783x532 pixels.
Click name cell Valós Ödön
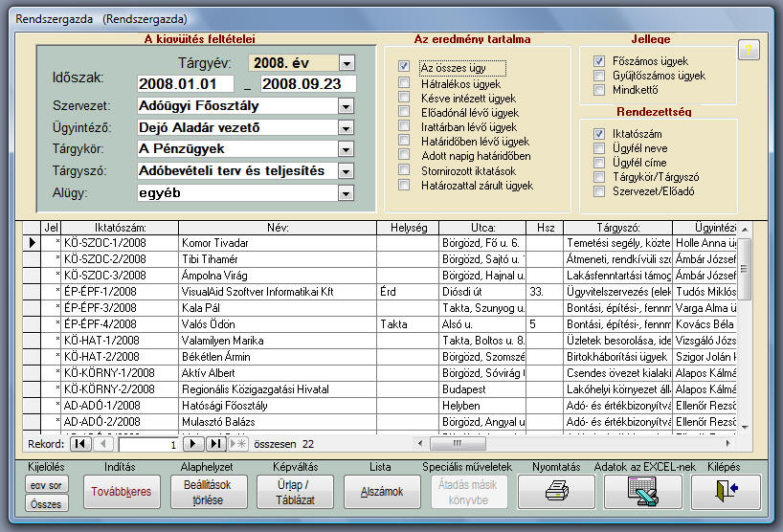tap(278, 324)
